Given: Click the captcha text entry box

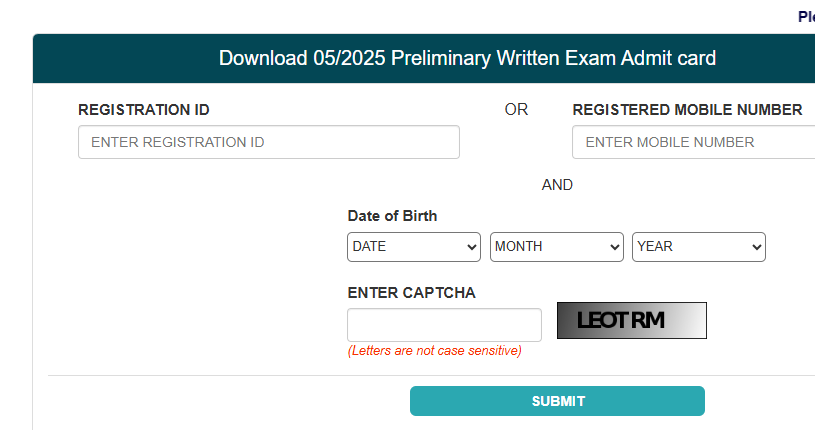Looking at the screenshot, I should tap(444, 325).
